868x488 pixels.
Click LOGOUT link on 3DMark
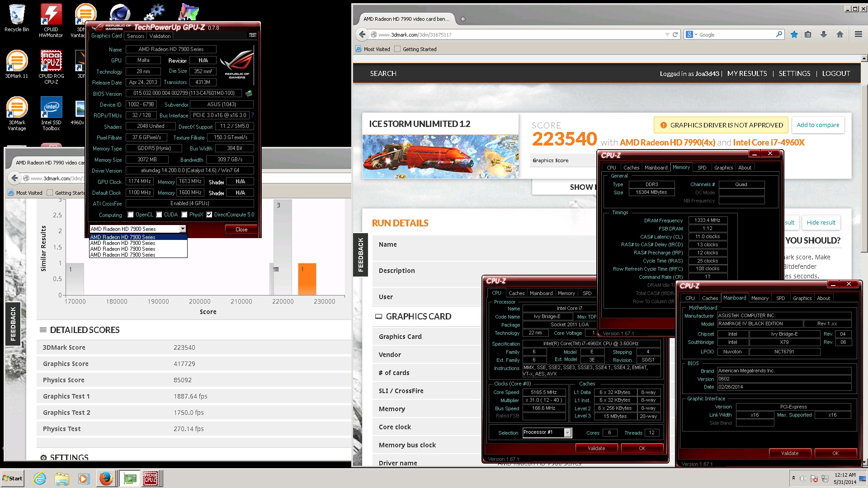836,73
